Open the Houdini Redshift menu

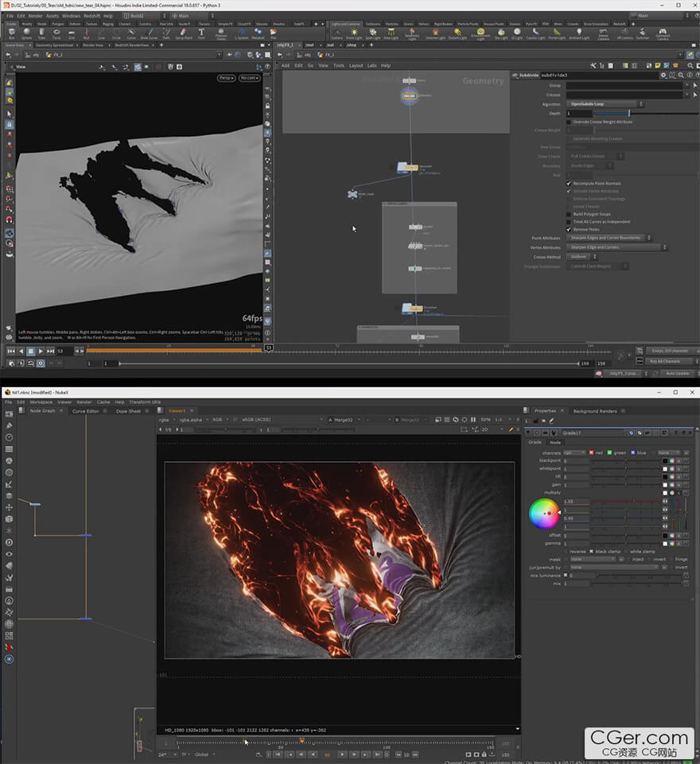[91, 16]
